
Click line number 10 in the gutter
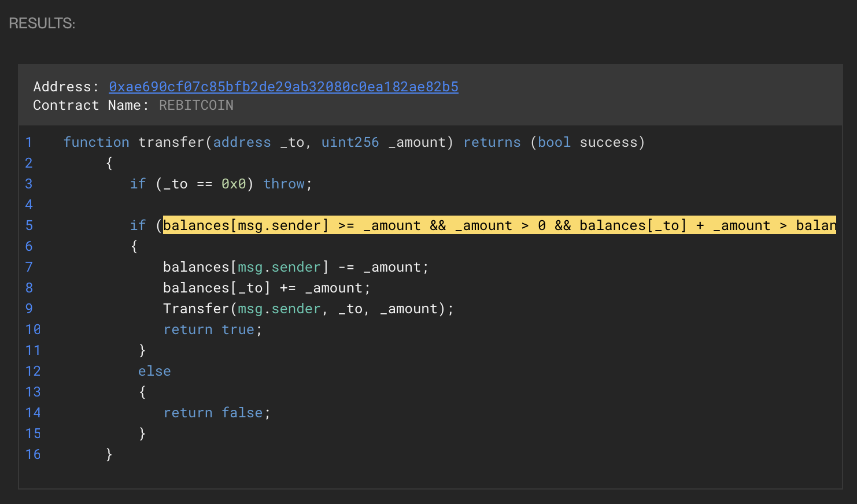(33, 329)
